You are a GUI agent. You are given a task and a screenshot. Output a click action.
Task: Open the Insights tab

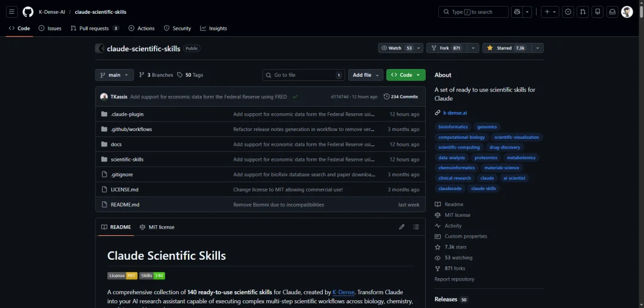[213, 28]
